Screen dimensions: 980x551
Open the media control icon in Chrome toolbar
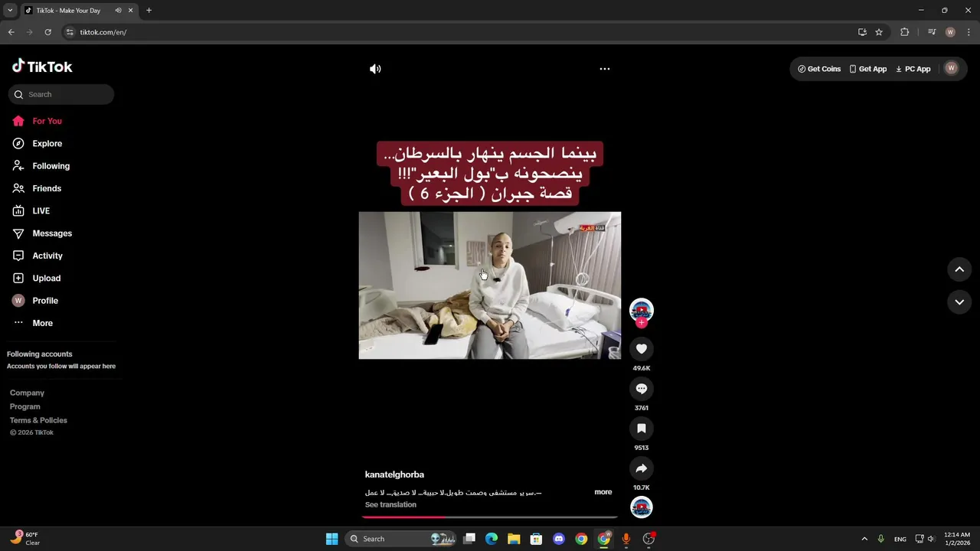[x=932, y=32]
